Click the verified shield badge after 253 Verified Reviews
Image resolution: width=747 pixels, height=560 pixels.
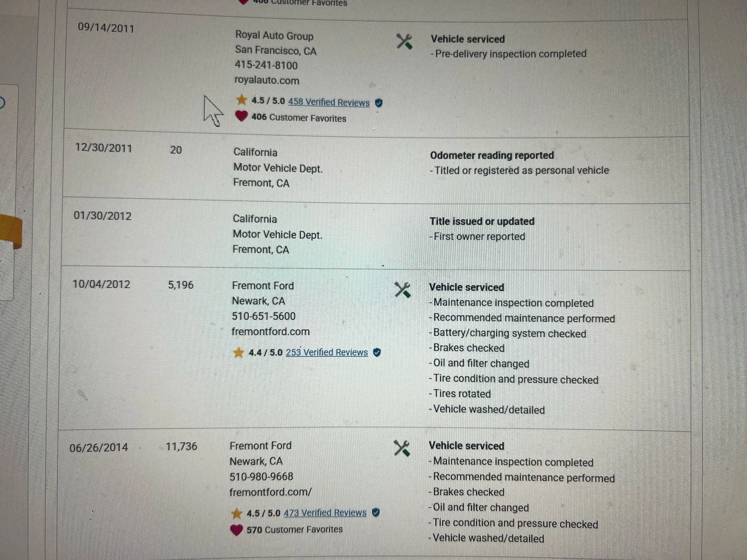tap(377, 353)
